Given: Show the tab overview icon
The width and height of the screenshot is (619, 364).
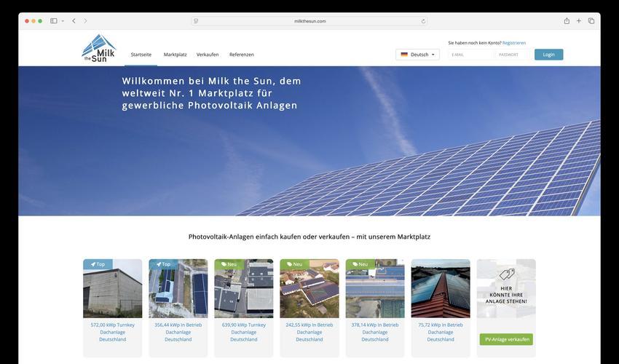Looking at the screenshot, I should pos(591,21).
